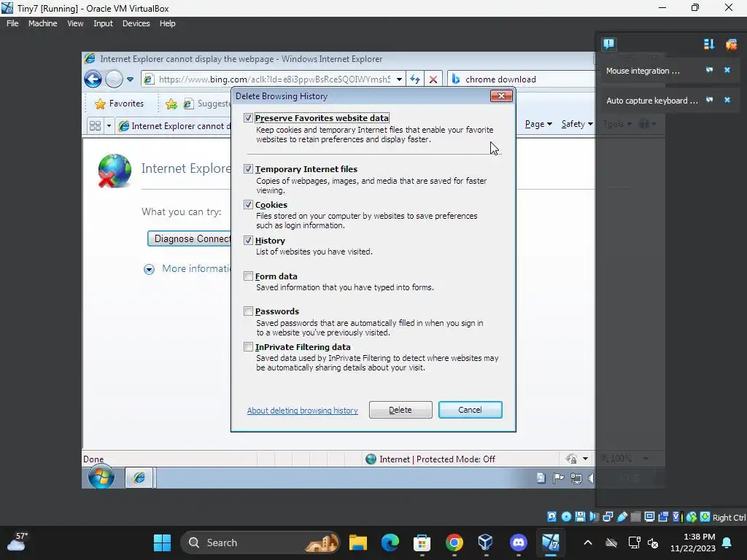747x560 pixels.
Task: Click the USB devices status indicator
Action: [622, 517]
